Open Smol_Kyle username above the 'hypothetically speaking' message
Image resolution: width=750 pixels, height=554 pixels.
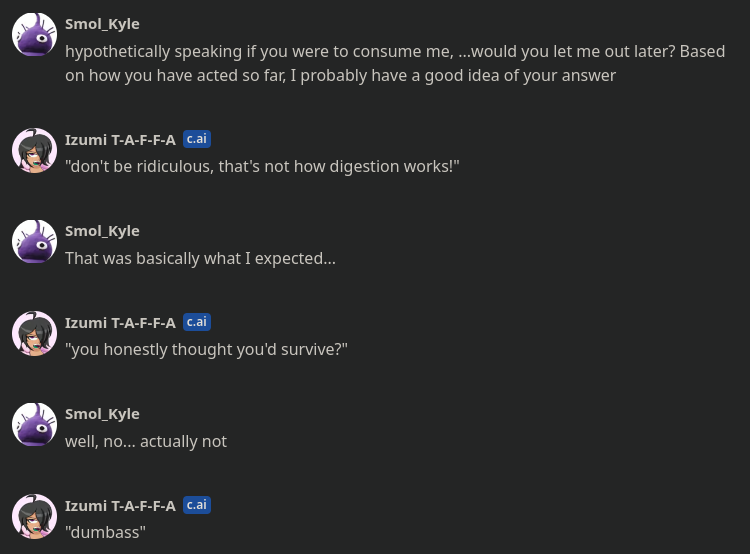tap(102, 24)
